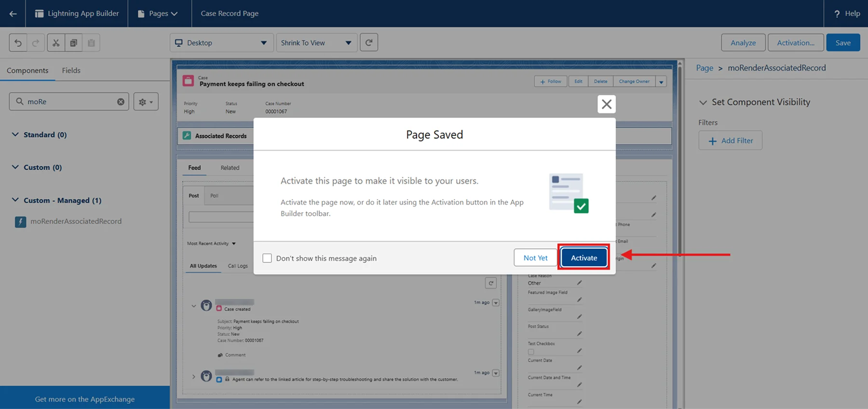868x409 pixels.
Task: Edit the Current Date field pencil
Action: tap(579, 368)
